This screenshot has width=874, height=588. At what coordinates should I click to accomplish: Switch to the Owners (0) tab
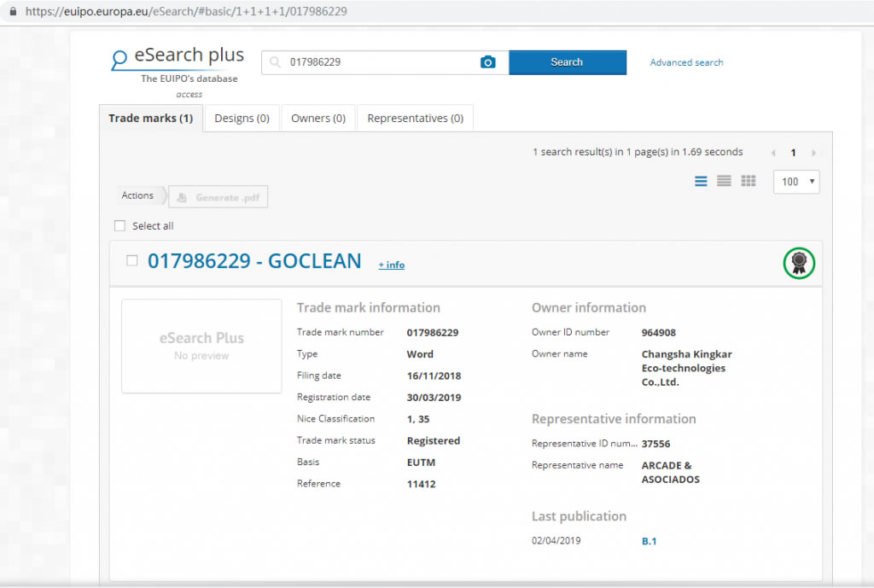(318, 119)
